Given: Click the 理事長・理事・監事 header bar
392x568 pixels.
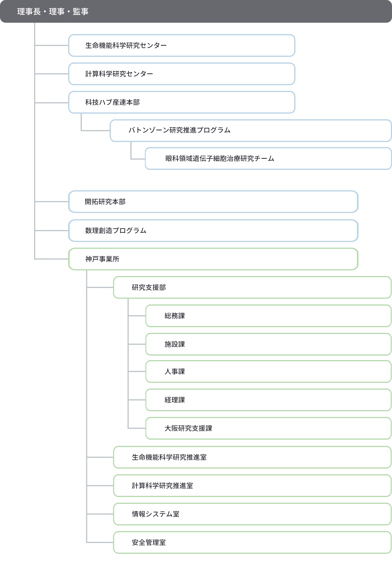Looking at the screenshot, I should [x=196, y=11].
